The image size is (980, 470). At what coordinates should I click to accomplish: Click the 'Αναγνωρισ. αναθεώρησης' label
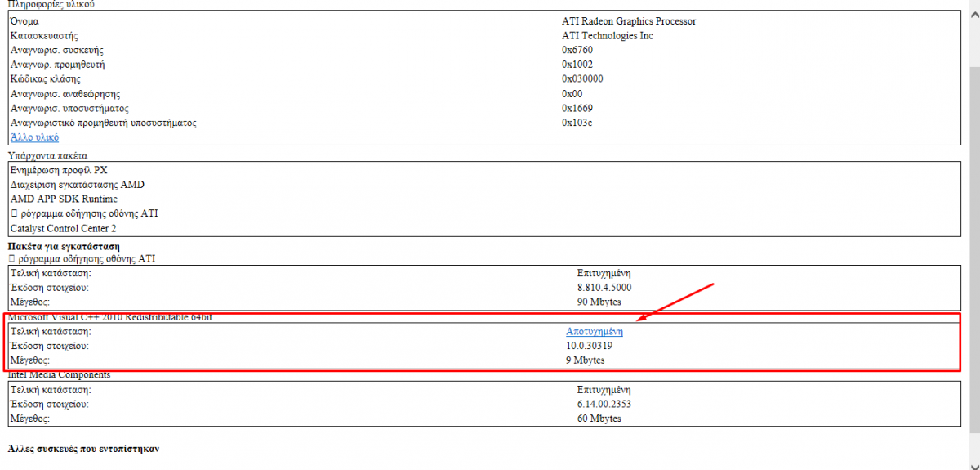(65, 94)
